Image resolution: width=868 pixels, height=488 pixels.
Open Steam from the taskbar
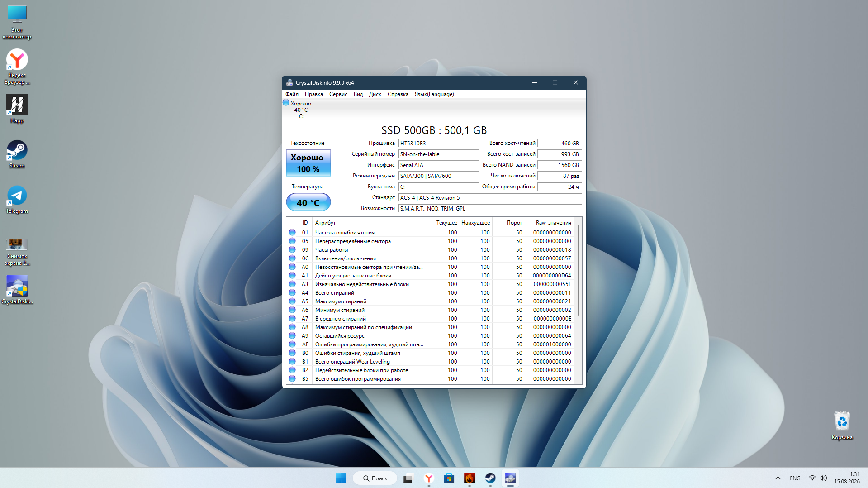point(490,478)
